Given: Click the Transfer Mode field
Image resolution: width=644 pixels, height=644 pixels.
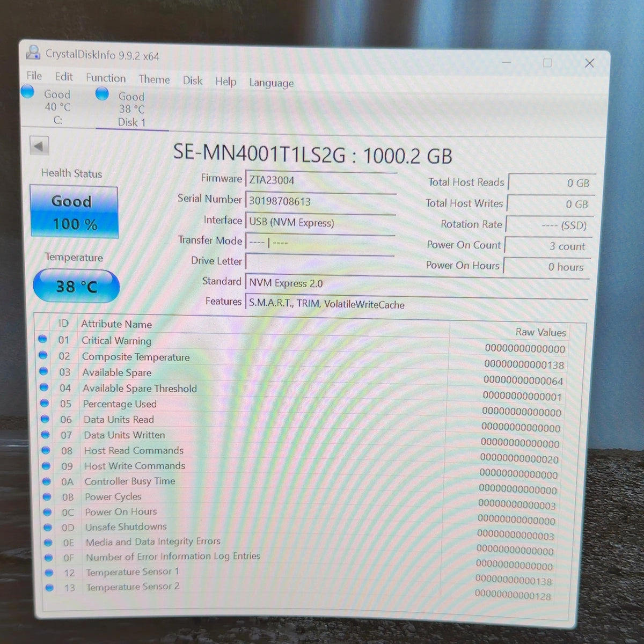Looking at the screenshot, I should tap(320, 243).
